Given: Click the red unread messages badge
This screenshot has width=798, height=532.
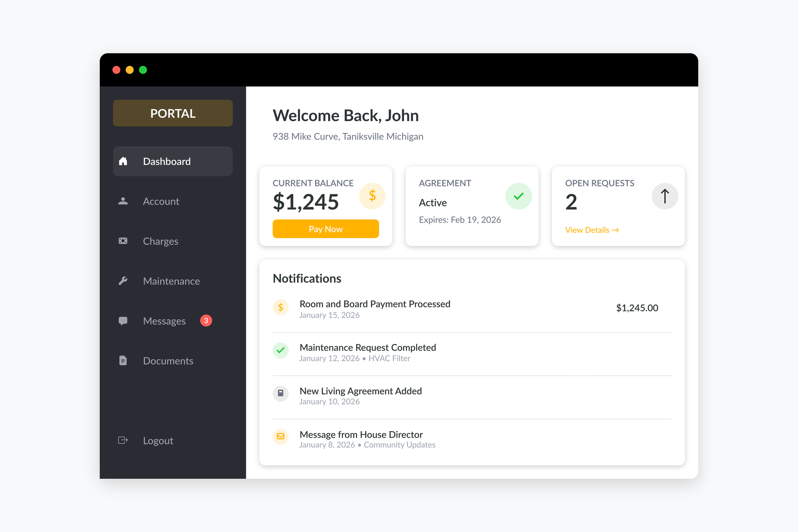Looking at the screenshot, I should click(206, 321).
